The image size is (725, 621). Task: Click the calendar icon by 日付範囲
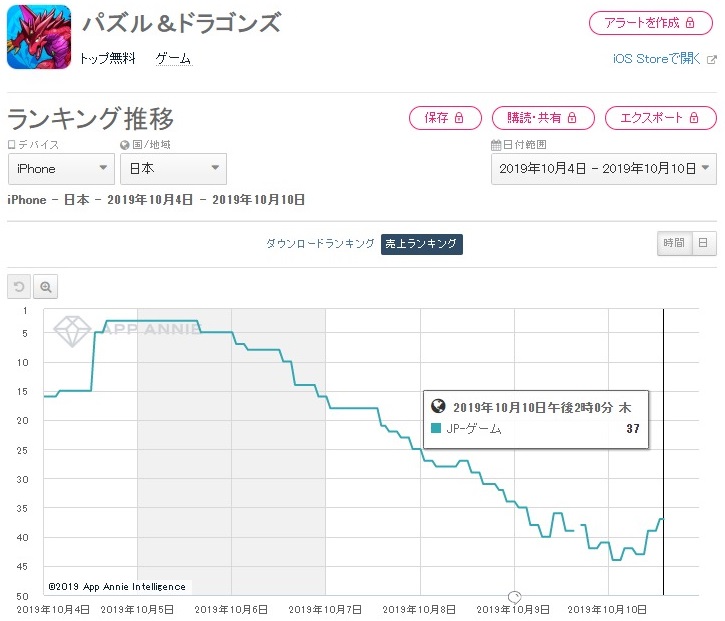click(x=495, y=145)
